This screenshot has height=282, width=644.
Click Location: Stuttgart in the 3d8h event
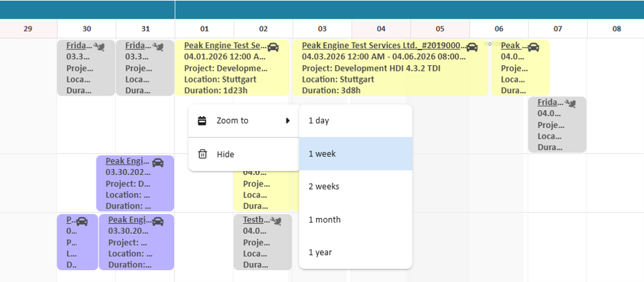point(338,79)
